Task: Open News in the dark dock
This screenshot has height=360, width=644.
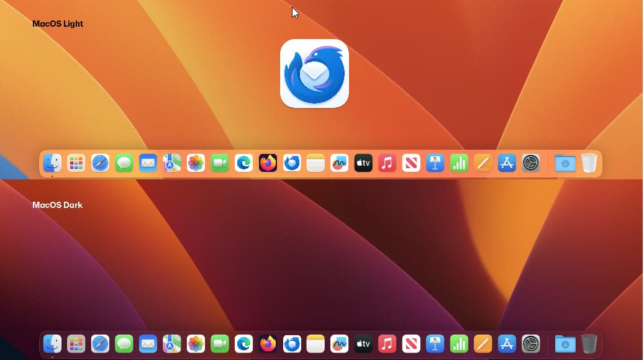Action: [x=411, y=344]
